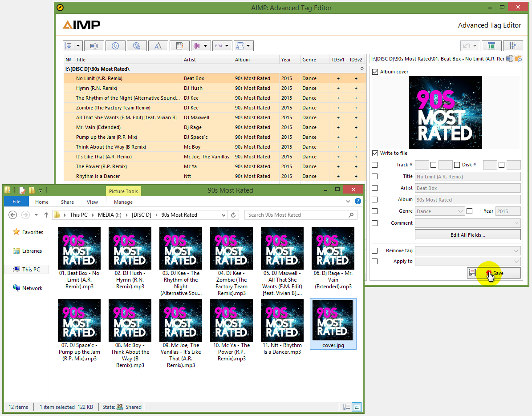This screenshot has width=532, height=416.
Task: Enable the Comment checkbox
Action: pos(374,223)
